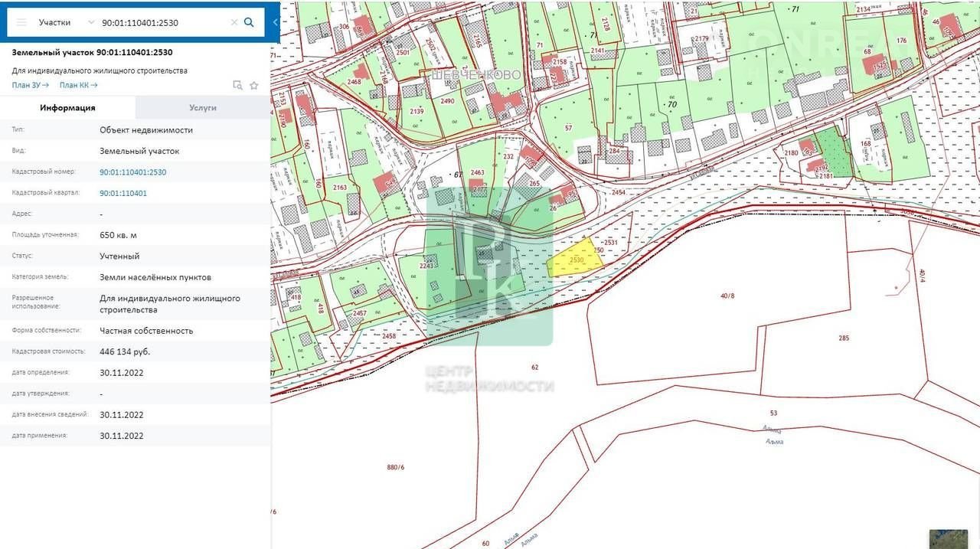Screen dimensions: 980x549
Task: Open the hamburger menu in search bar
Action: (x=21, y=22)
